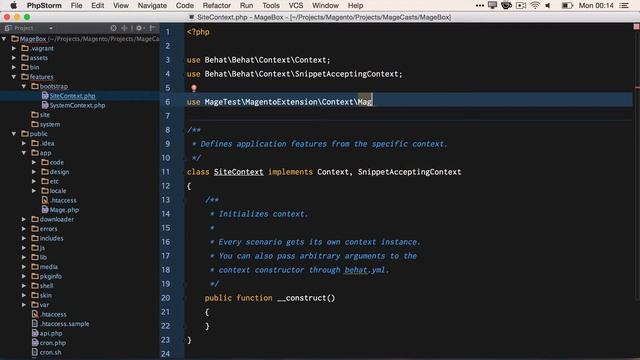The width and height of the screenshot is (640, 360).
Task: Click SnippetAcceptingContext on line 4
Action: pyautogui.click(x=348, y=74)
